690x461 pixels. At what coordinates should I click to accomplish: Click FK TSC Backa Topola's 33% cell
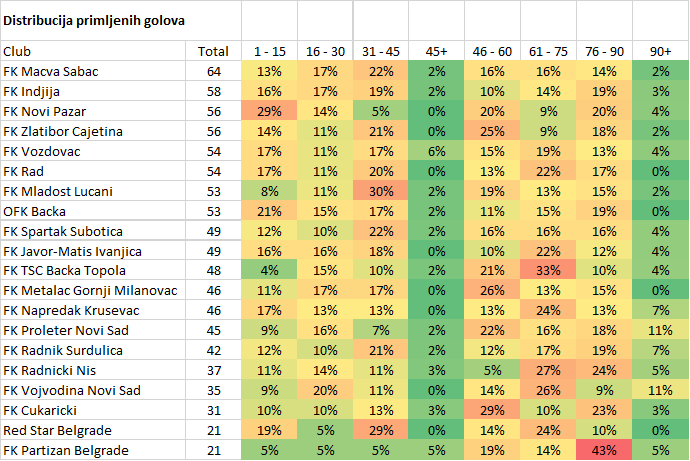click(x=548, y=270)
